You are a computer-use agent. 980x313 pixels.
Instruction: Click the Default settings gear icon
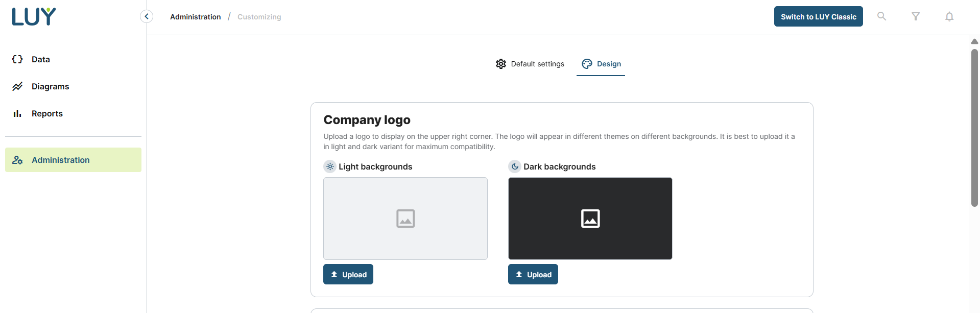501,64
